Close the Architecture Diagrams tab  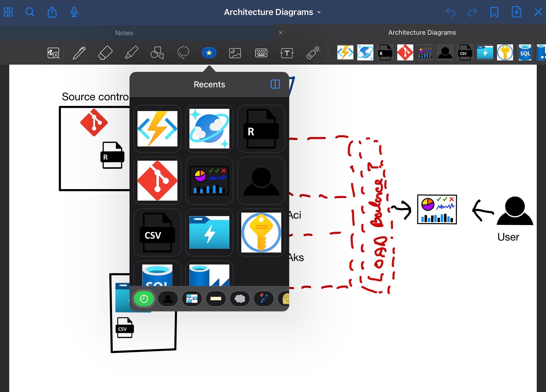(280, 32)
